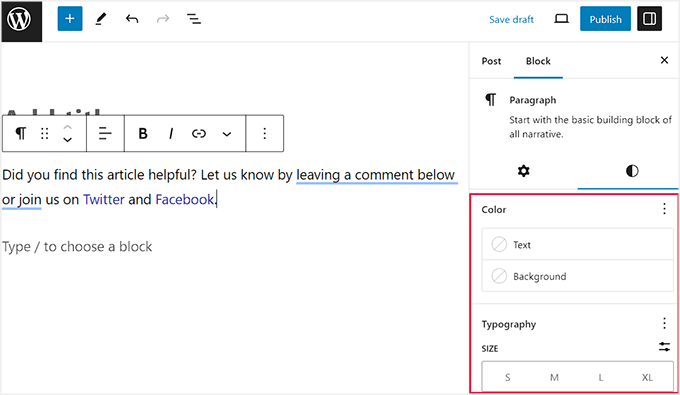Select font size XL
The width and height of the screenshot is (680, 395).
tap(647, 377)
